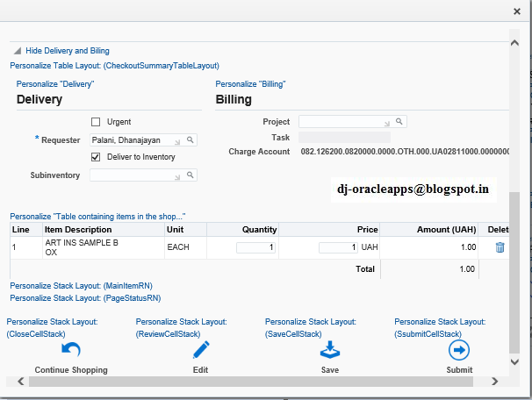532x400 pixels.
Task: Close the dialog with the X
Action: (517, 11)
